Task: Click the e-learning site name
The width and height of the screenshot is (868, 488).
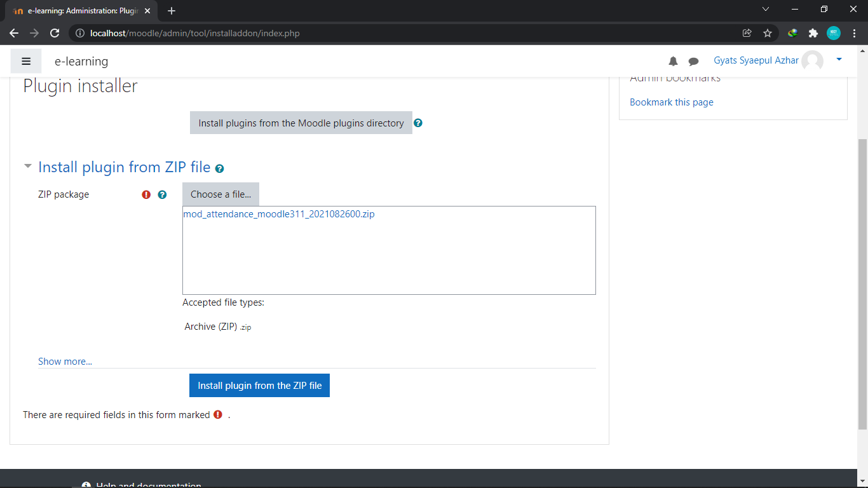Action: pos(81,61)
